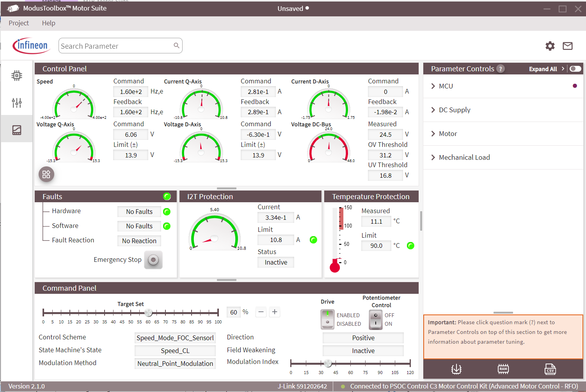The width and height of the screenshot is (586, 392).
Task: Click the J-Link 591202642 status entry
Action: point(302,387)
